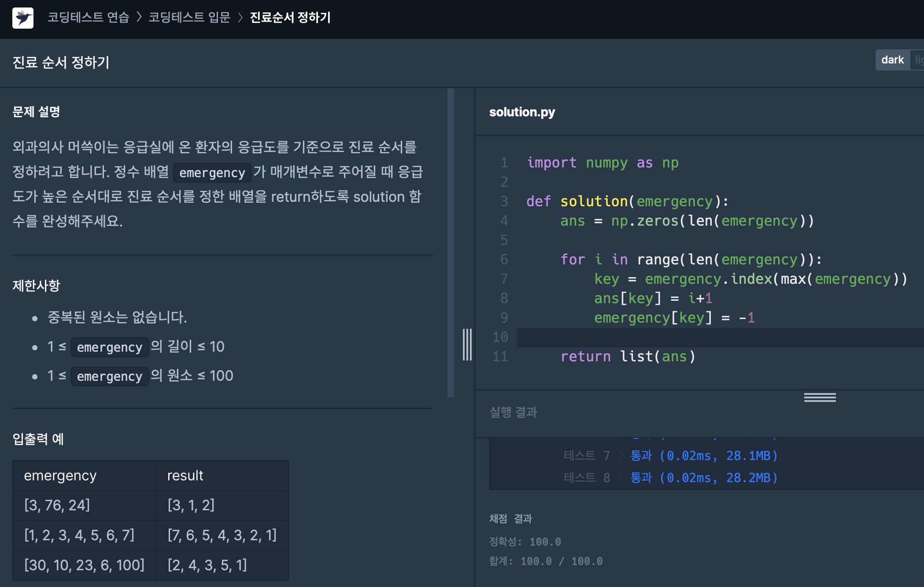
Task: Place cursor on empty code line 10
Action: [721, 338]
